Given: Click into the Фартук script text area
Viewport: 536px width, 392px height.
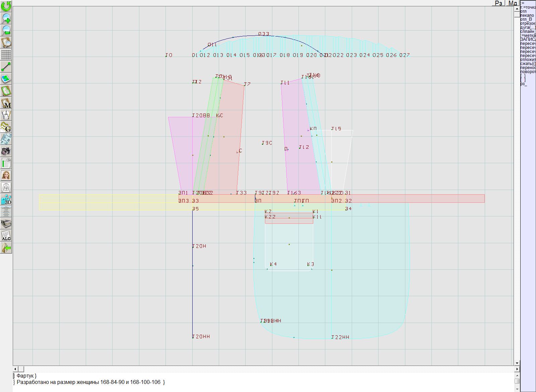Looking at the screenshot, I should click(x=234, y=382).
